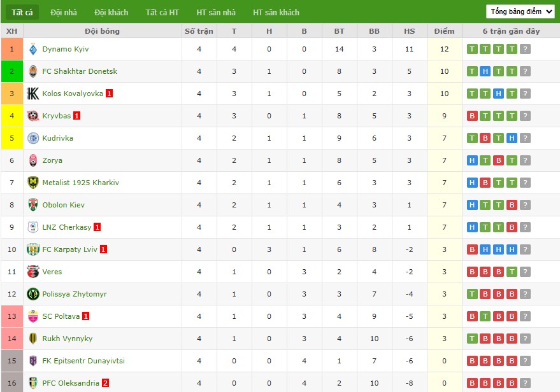Click the FC Shakhtar Donetsk crest
The image size is (560, 392).
pos(33,71)
